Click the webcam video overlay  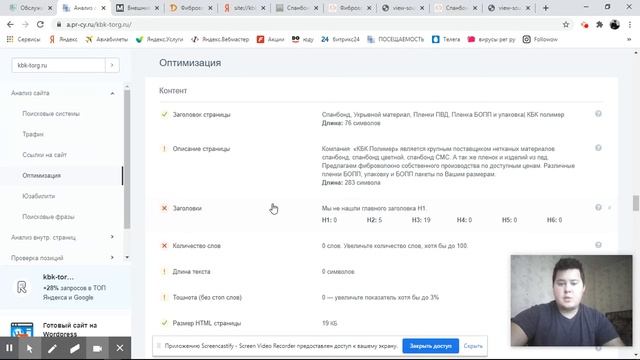pyautogui.click(x=571, y=301)
